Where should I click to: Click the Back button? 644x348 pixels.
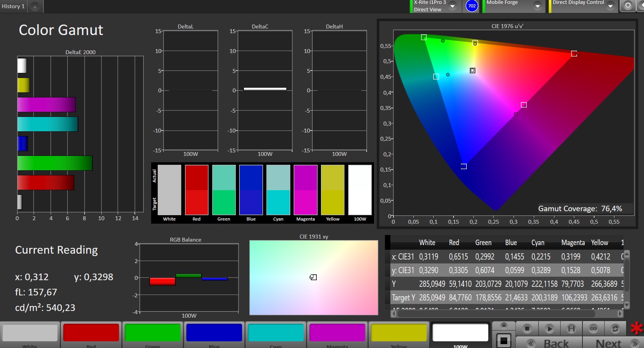[549, 343]
